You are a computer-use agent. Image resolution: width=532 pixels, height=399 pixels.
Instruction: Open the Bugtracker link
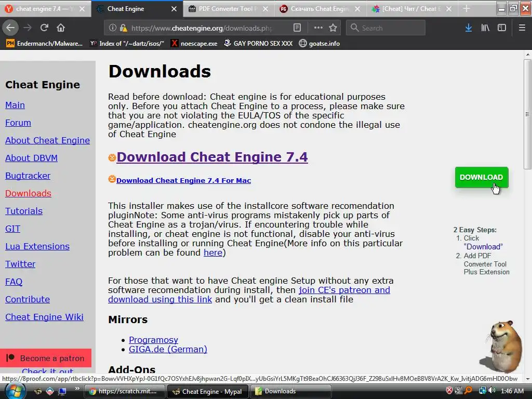click(28, 176)
